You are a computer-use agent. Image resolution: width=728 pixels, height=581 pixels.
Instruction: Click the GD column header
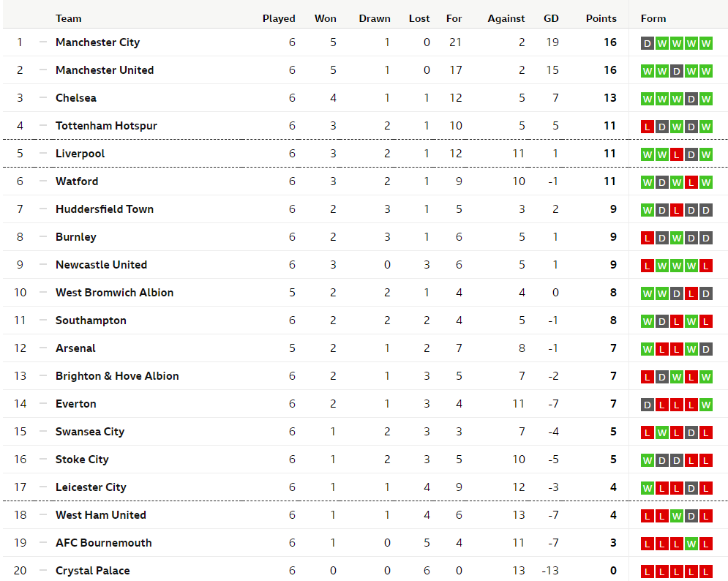[551, 18]
